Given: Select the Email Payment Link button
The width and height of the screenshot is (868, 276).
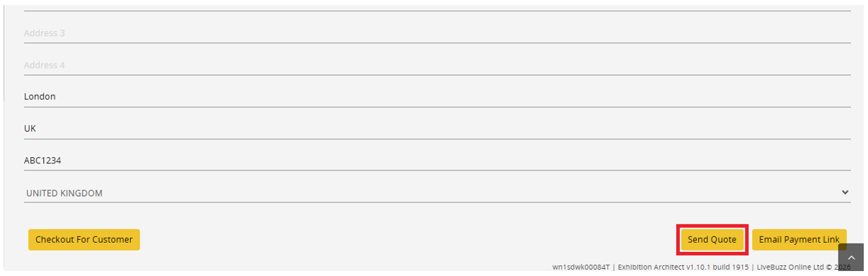Looking at the screenshot, I should 799,240.
